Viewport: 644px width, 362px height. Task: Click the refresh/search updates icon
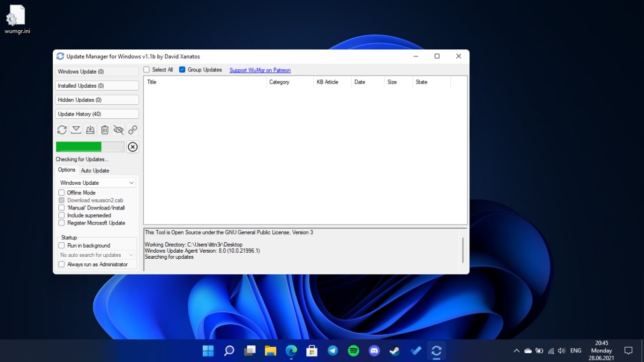(x=62, y=130)
